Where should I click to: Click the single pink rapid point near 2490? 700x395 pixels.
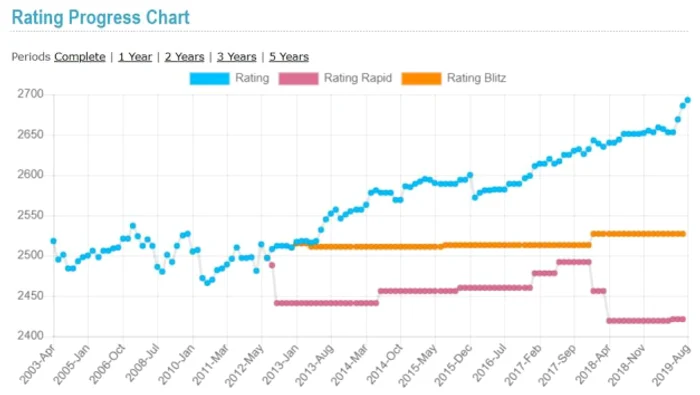(x=272, y=266)
